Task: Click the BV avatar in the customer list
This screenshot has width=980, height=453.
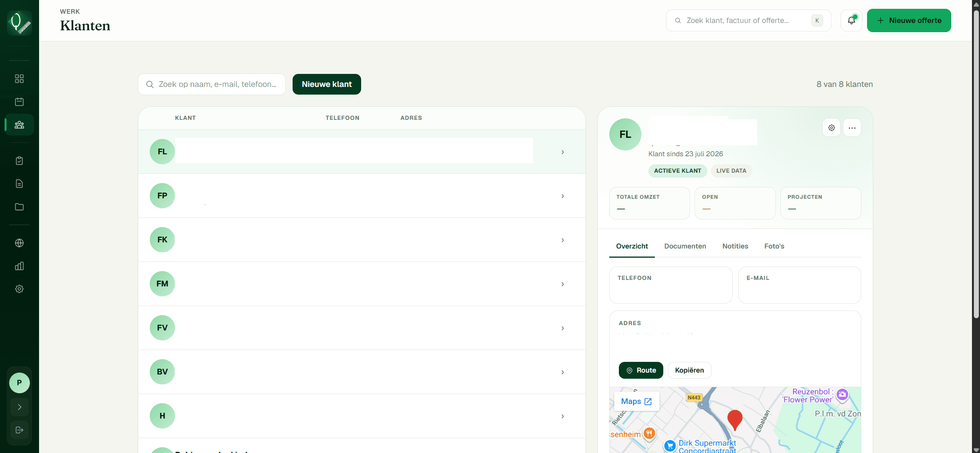Action: pyautogui.click(x=162, y=372)
